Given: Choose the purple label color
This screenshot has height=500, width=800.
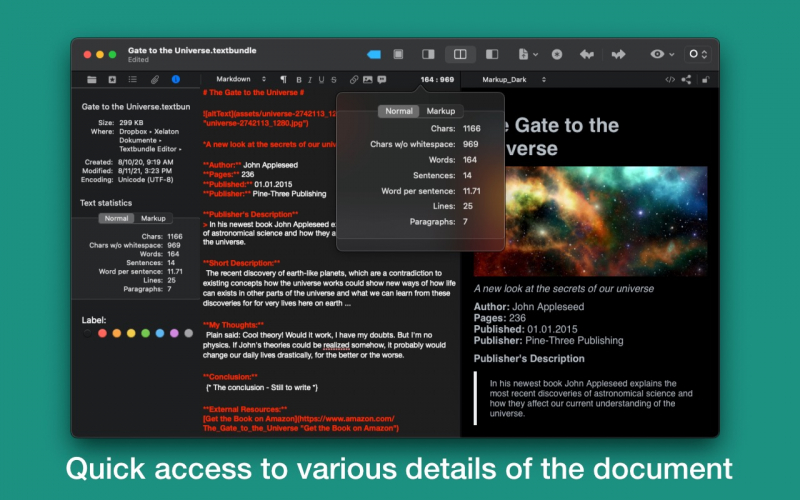Looking at the screenshot, I should click(174, 333).
